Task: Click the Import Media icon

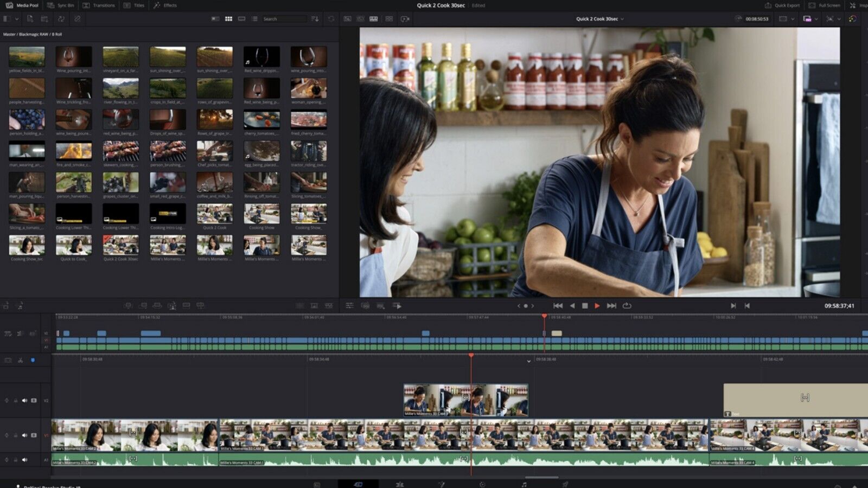Action: coord(30,18)
